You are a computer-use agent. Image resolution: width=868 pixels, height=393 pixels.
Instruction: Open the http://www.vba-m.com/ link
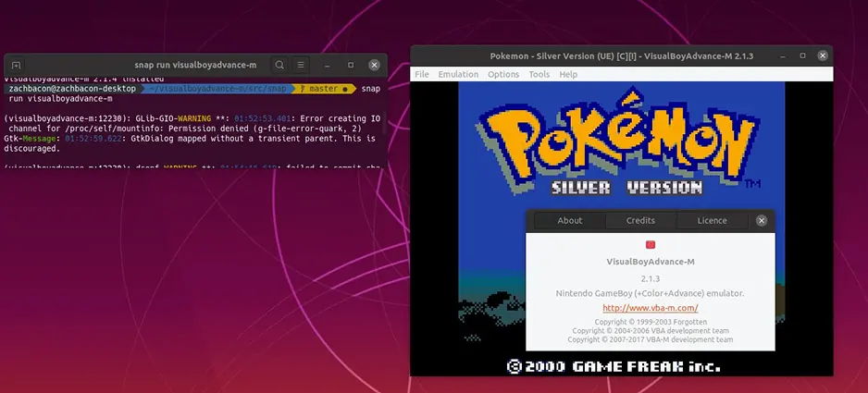[x=651, y=308]
